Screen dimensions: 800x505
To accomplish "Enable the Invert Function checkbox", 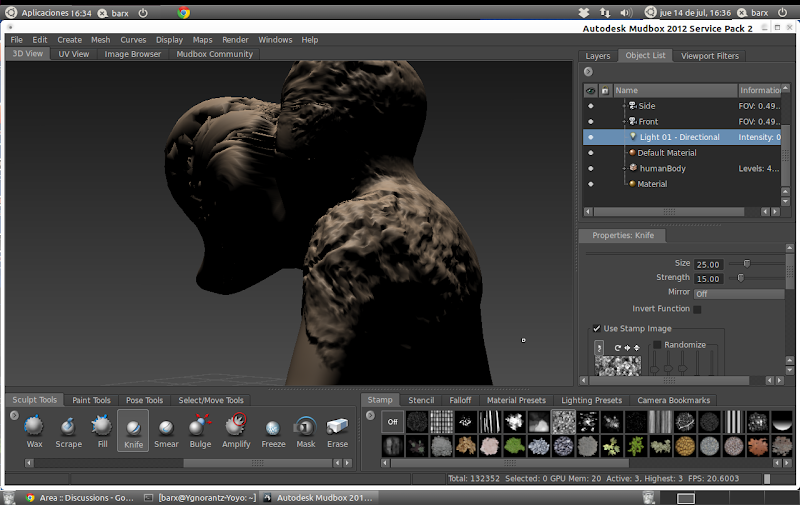I will (697, 309).
